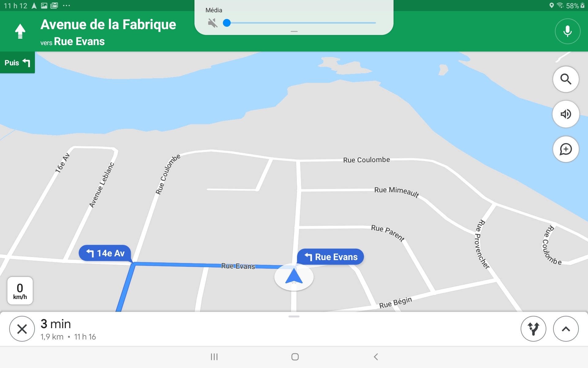Open map search with magnifier icon
This screenshot has width=588, height=368.
coord(566,79)
